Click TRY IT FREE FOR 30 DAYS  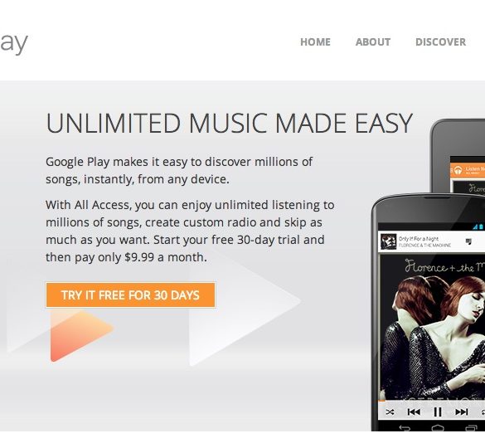pyautogui.click(x=130, y=295)
